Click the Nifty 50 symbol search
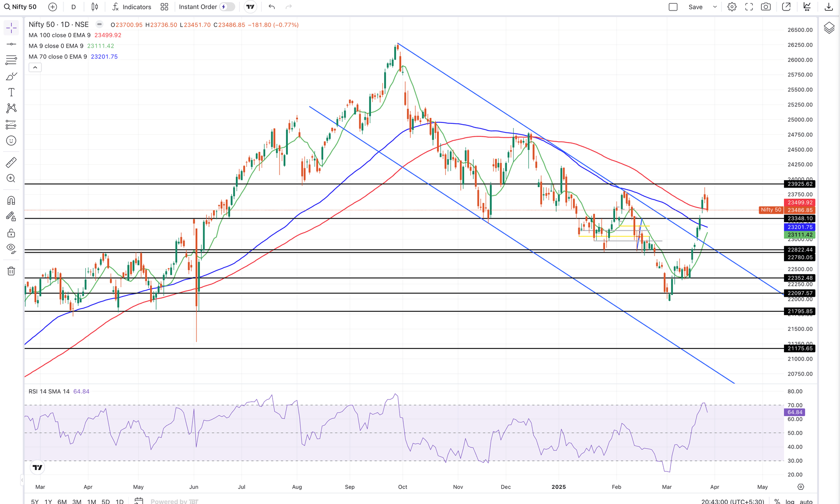The height and width of the screenshot is (504, 840). point(21,7)
